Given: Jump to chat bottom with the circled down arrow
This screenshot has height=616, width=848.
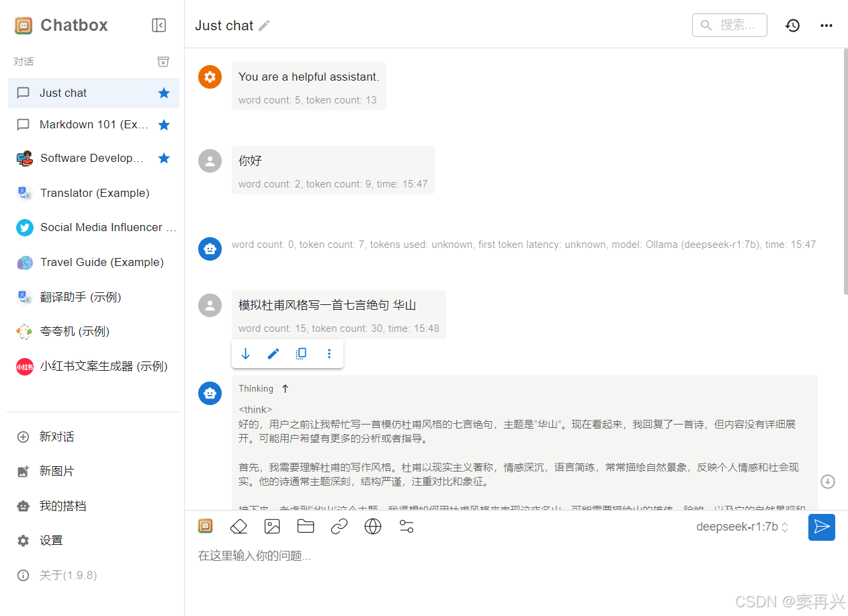Looking at the screenshot, I should click(x=828, y=482).
